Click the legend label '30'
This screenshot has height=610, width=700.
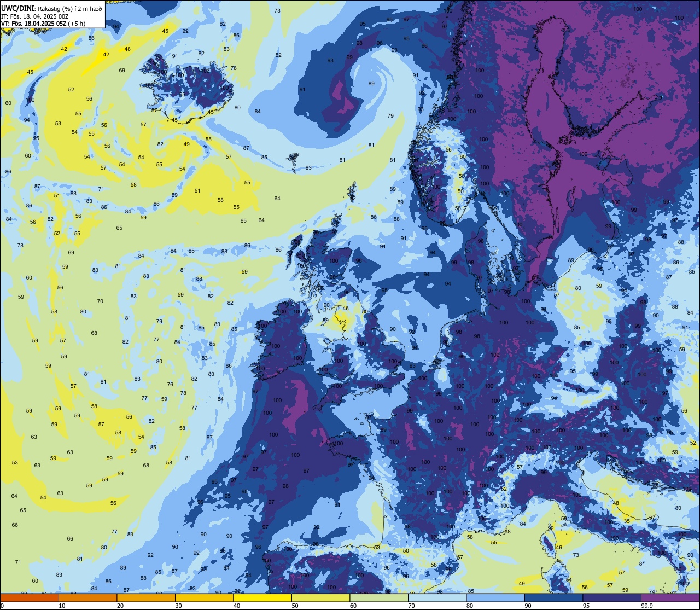tap(178, 606)
